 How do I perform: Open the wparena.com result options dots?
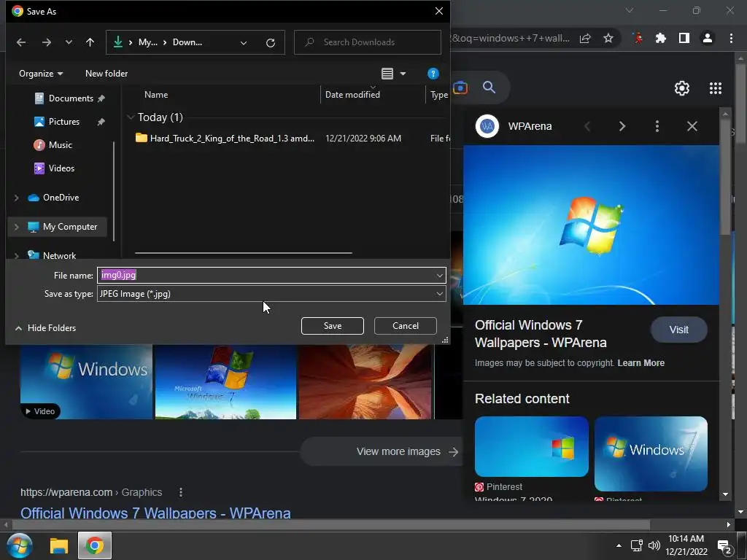(x=181, y=492)
